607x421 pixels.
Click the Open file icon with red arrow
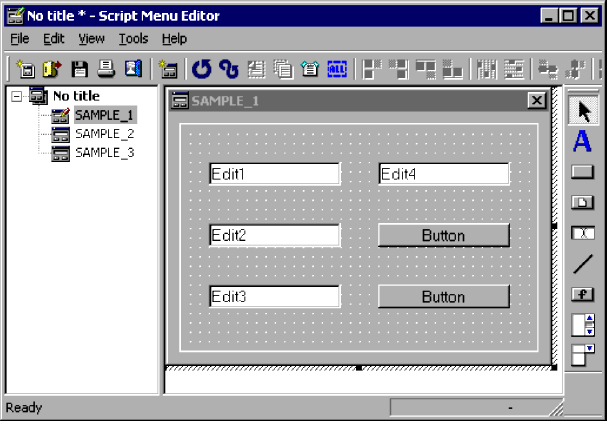52,69
